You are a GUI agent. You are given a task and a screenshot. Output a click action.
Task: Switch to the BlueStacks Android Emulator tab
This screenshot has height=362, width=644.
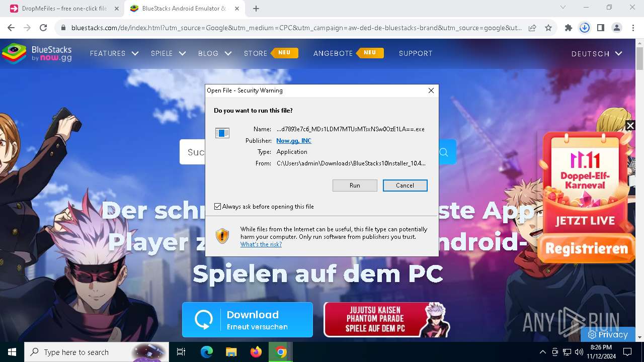pyautogui.click(x=184, y=9)
